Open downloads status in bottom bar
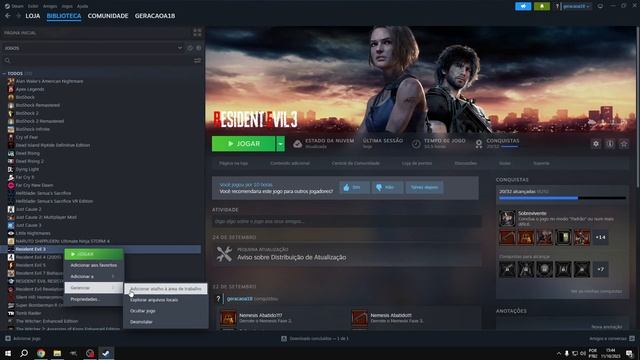This screenshot has width=640, height=360. click(314, 338)
